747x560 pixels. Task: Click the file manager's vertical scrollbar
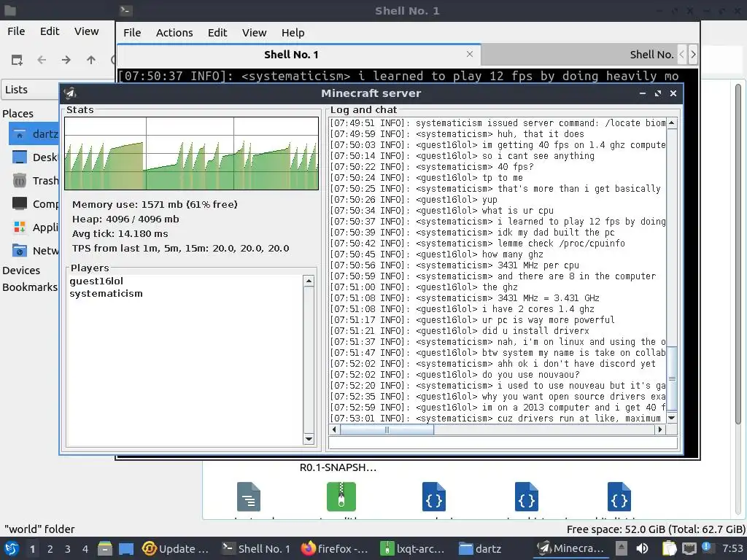coord(738,252)
